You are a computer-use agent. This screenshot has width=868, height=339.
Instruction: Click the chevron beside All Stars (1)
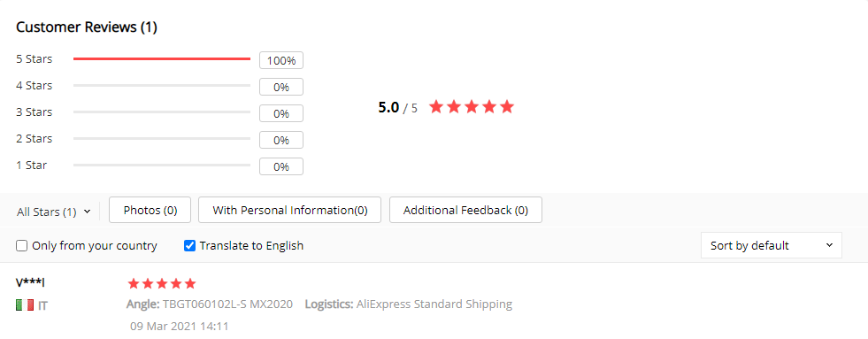[87, 212]
